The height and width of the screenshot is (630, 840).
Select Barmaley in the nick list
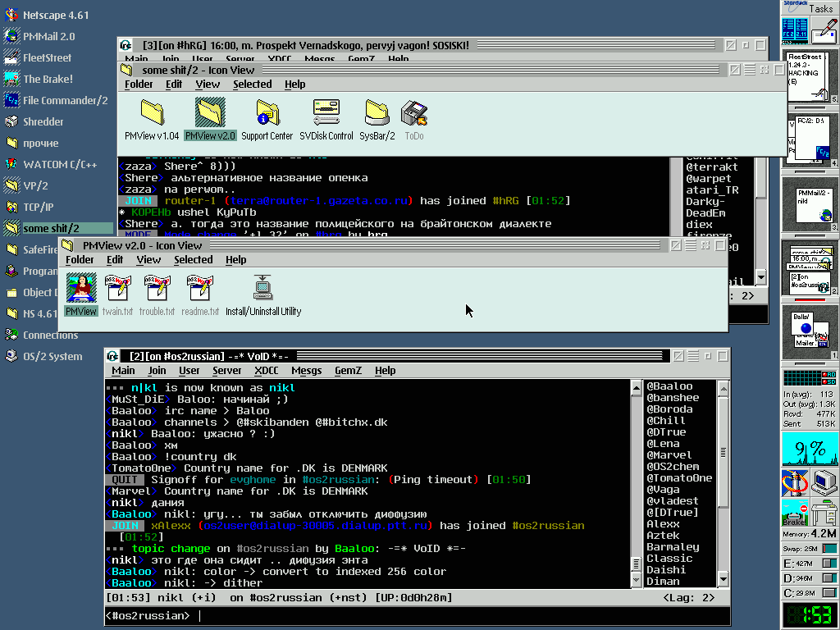point(673,547)
